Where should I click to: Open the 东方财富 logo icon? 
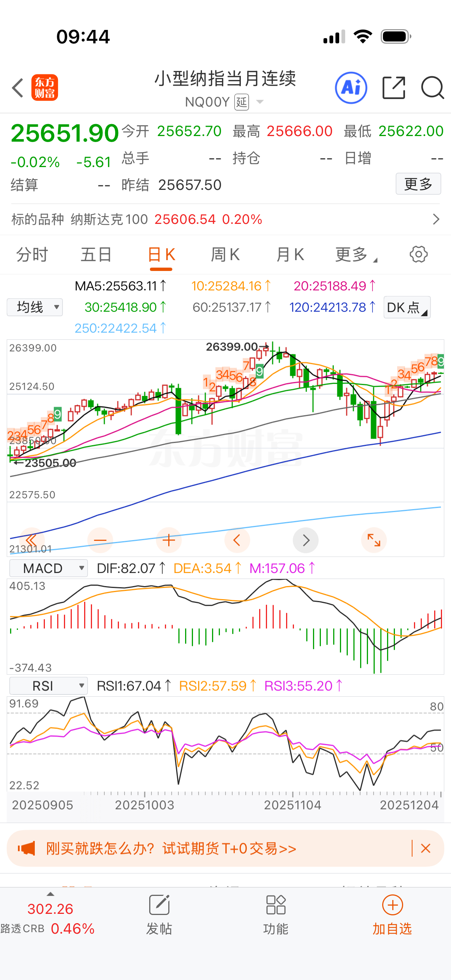45,87
